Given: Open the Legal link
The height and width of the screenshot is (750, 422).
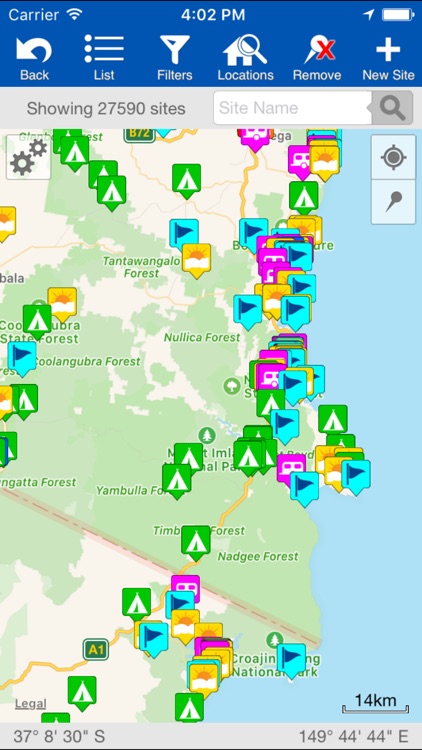Looking at the screenshot, I should point(31,704).
